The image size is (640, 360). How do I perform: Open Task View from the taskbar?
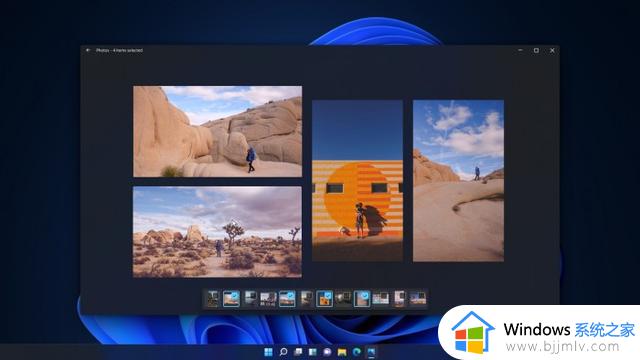pyautogui.click(x=298, y=352)
